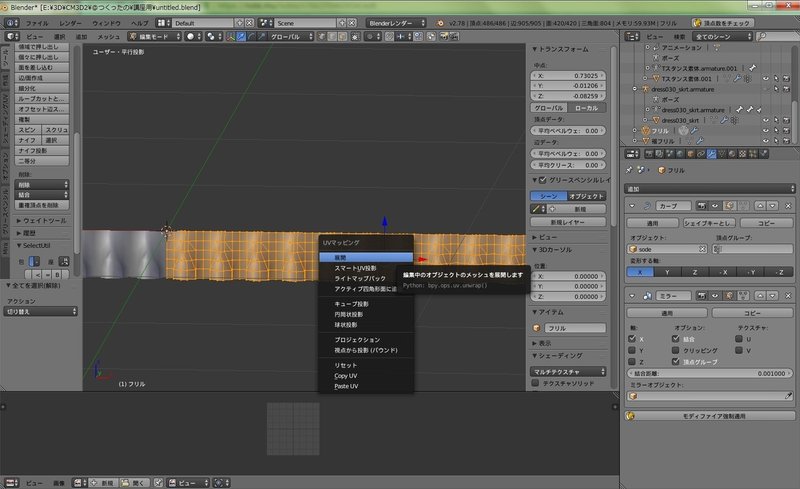The width and height of the screenshot is (800, 489).
Task: Enable face select mode icon
Action: coord(342,36)
